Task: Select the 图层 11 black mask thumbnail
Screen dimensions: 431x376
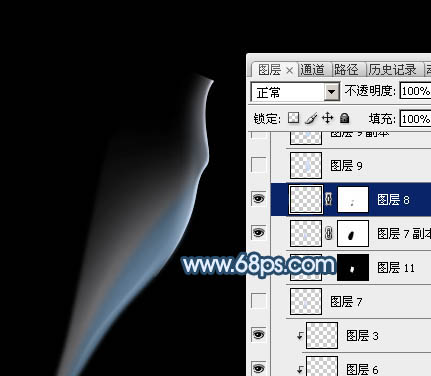Action: coord(353,267)
